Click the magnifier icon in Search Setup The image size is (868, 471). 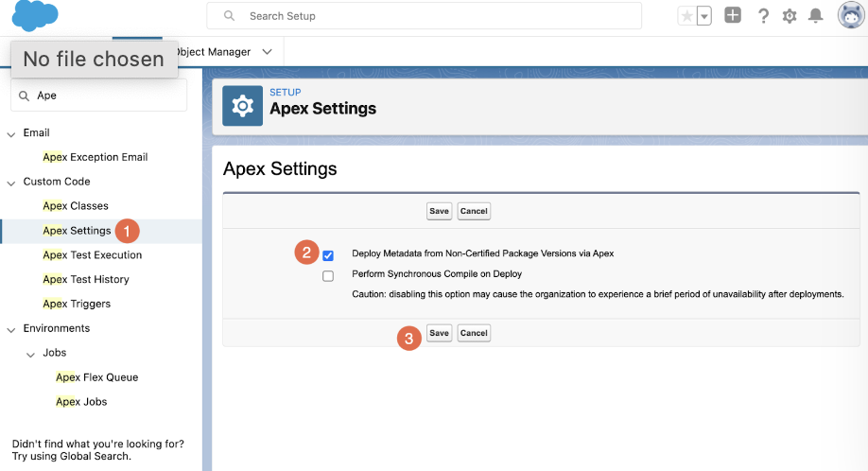(x=229, y=16)
